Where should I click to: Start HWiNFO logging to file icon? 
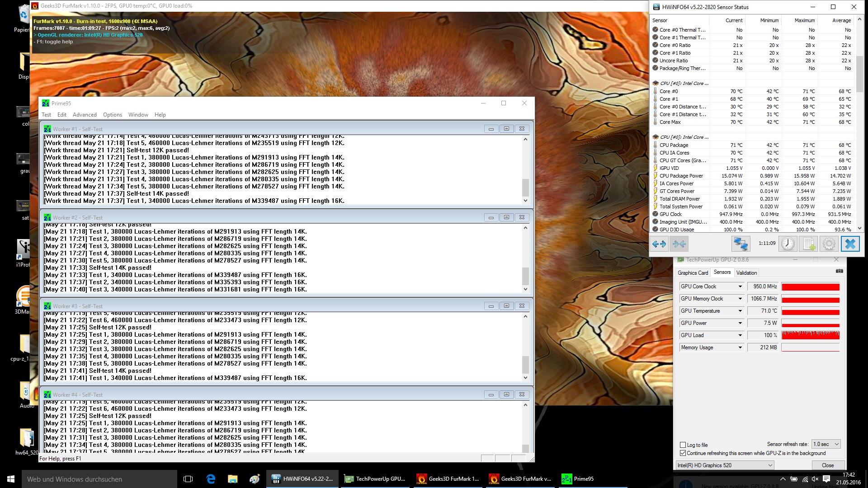808,244
